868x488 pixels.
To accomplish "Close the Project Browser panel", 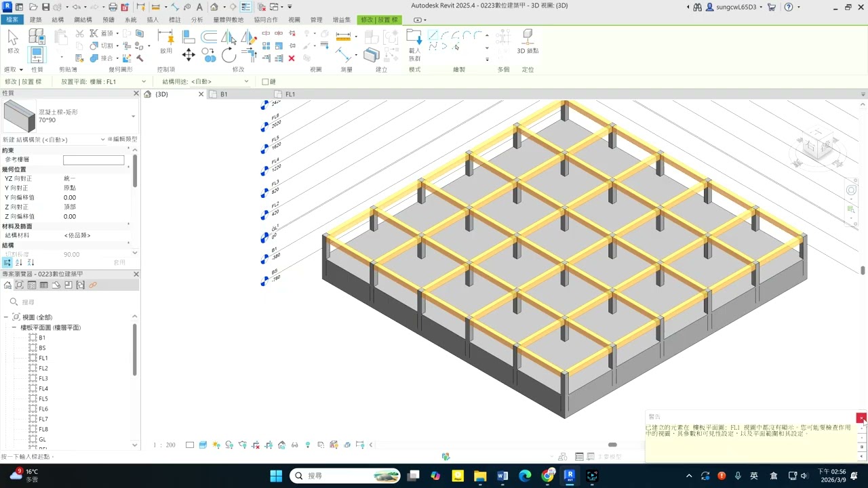I will tap(136, 274).
